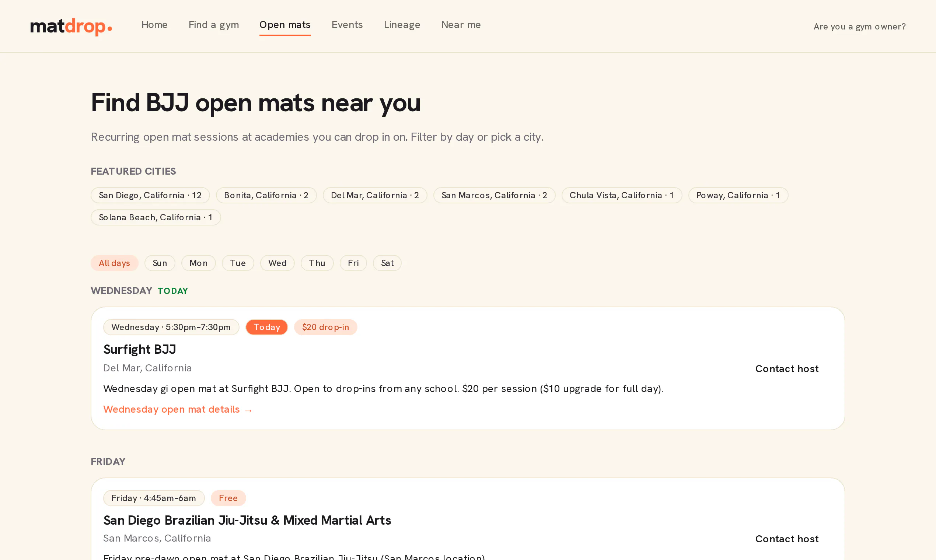Viewport: 936px width, 560px height.
Task: Click the matdrop logo
Action: tap(71, 27)
